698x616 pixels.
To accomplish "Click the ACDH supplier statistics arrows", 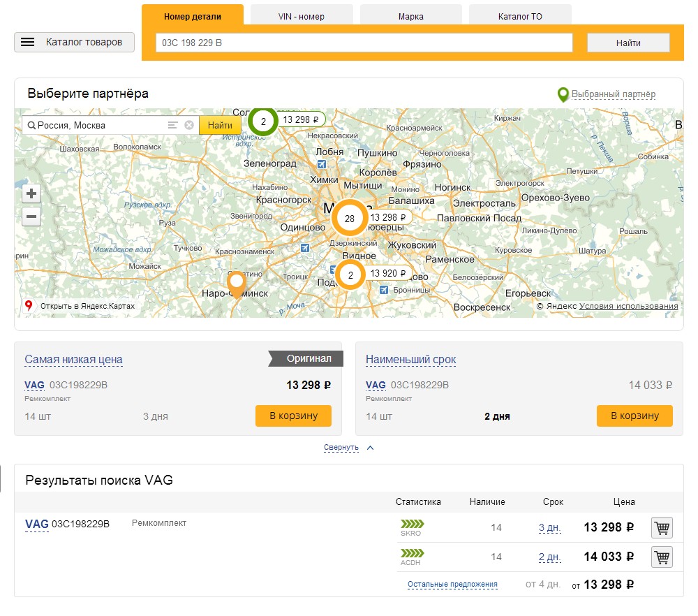I will pos(413,553).
